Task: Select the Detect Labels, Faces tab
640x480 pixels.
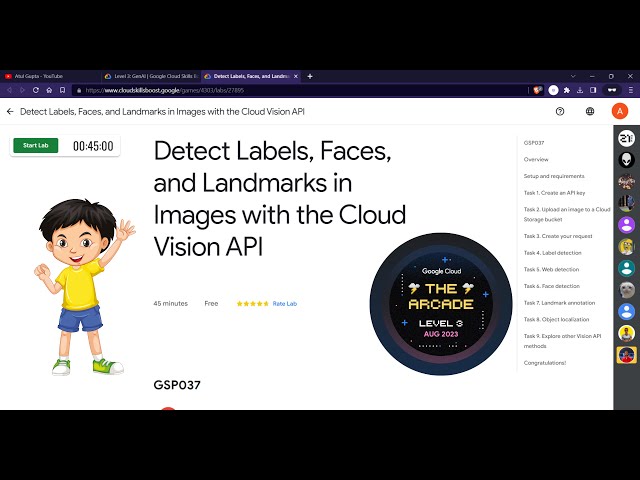Action: pos(250,76)
